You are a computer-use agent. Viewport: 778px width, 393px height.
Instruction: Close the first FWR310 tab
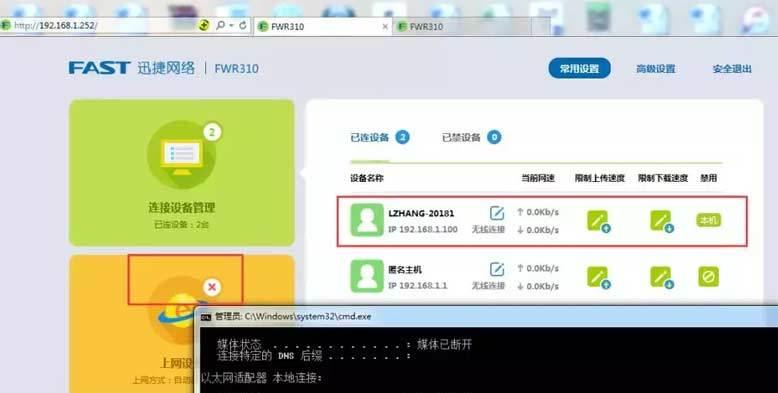(385, 27)
